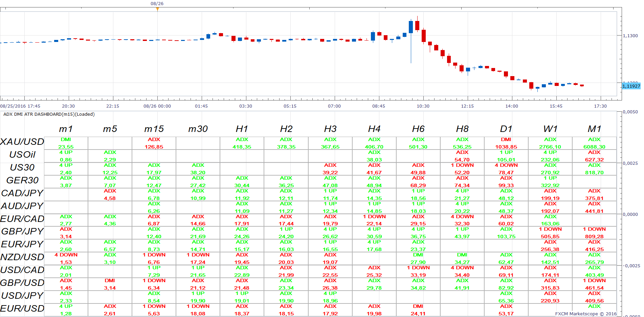Click the US30 row label
This screenshot has height=317, width=644.
[x=22, y=167]
